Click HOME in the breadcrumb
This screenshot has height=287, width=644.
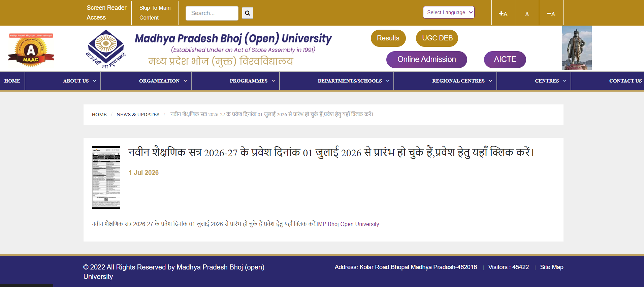[x=99, y=115]
